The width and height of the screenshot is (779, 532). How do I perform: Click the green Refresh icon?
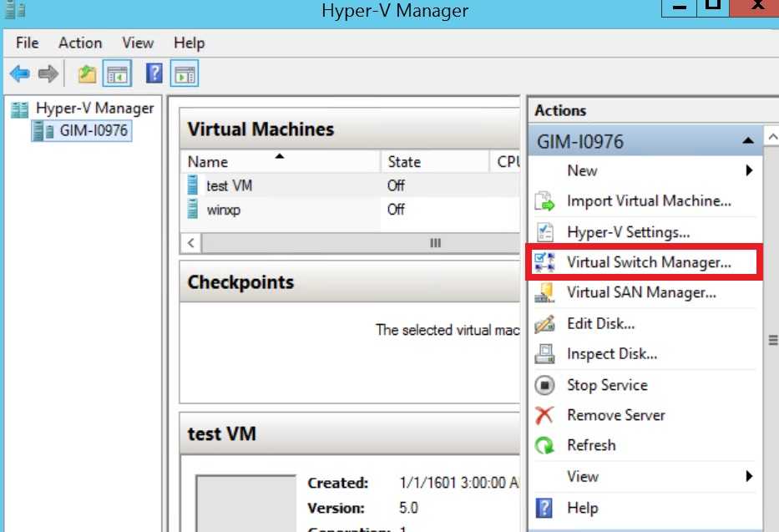click(544, 445)
